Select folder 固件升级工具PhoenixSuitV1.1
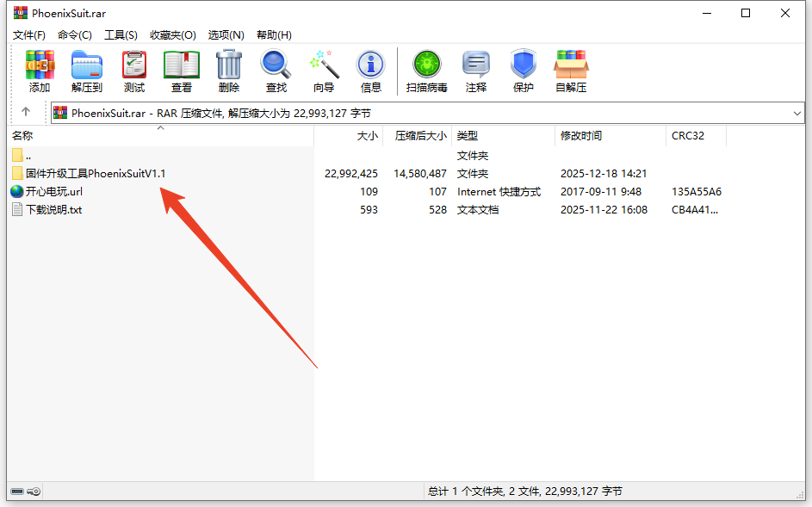The image size is (812, 507). coord(95,174)
